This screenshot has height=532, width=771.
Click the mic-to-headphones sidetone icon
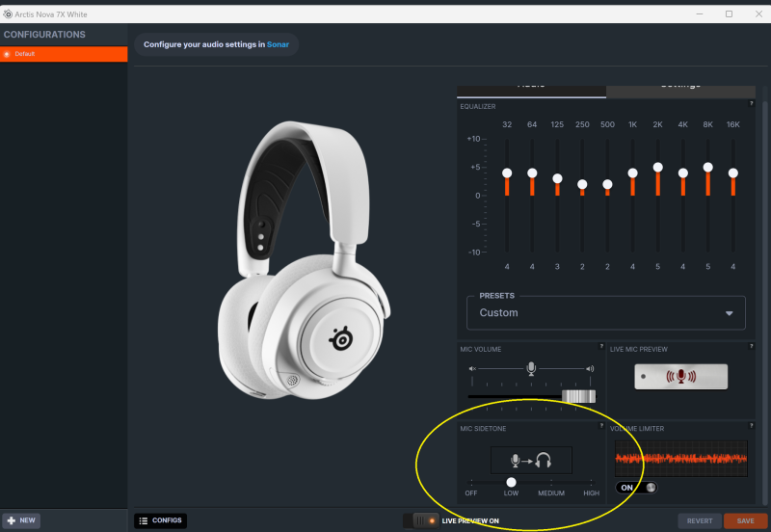(531, 461)
